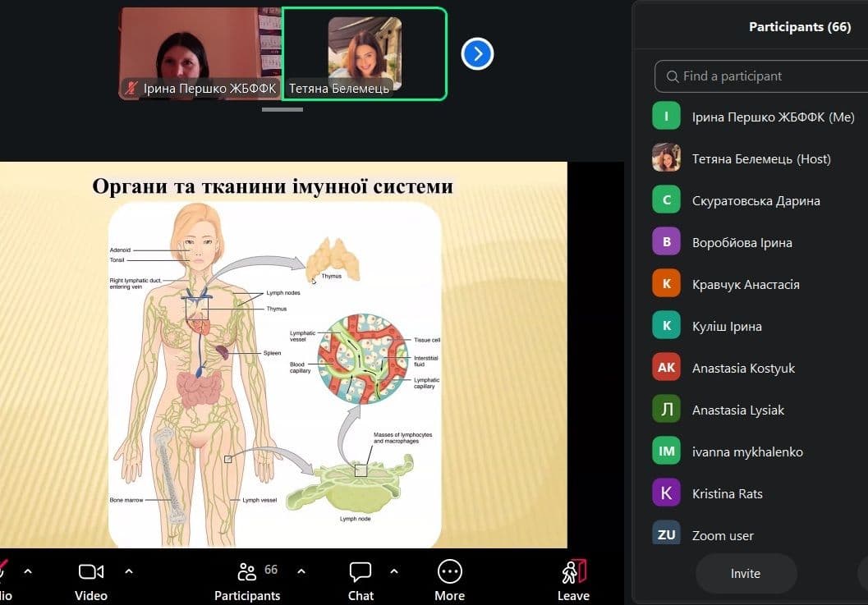Expand the Participants options caret

(301, 571)
